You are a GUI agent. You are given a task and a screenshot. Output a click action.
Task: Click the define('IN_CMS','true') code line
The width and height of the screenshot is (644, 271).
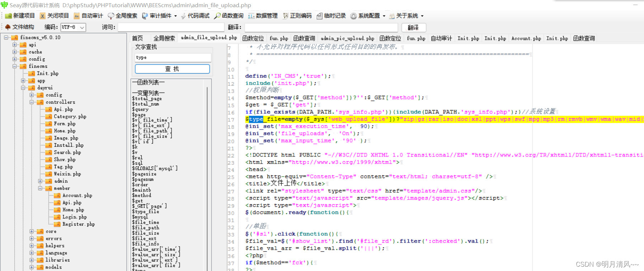tap(288, 76)
